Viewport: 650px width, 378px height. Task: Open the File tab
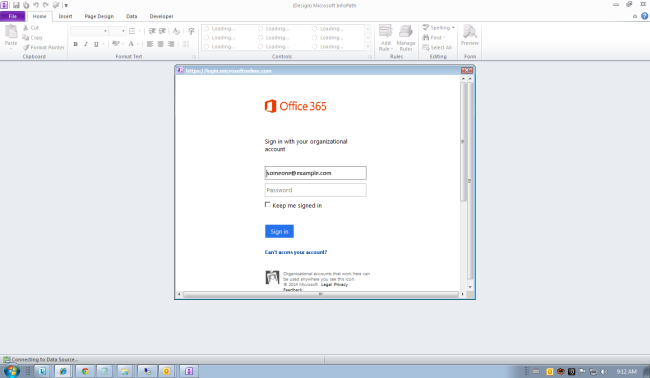[x=13, y=16]
